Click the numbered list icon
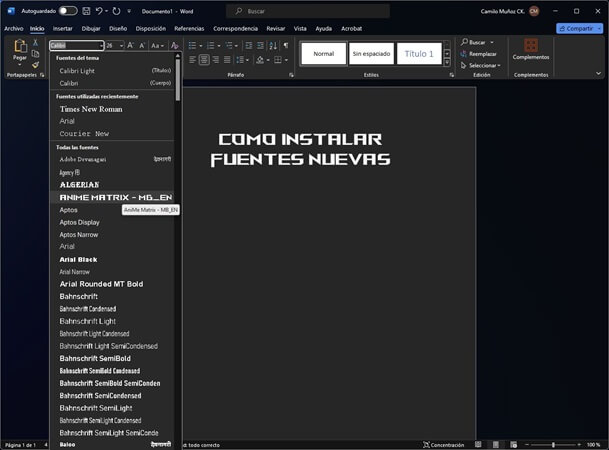 (211, 46)
